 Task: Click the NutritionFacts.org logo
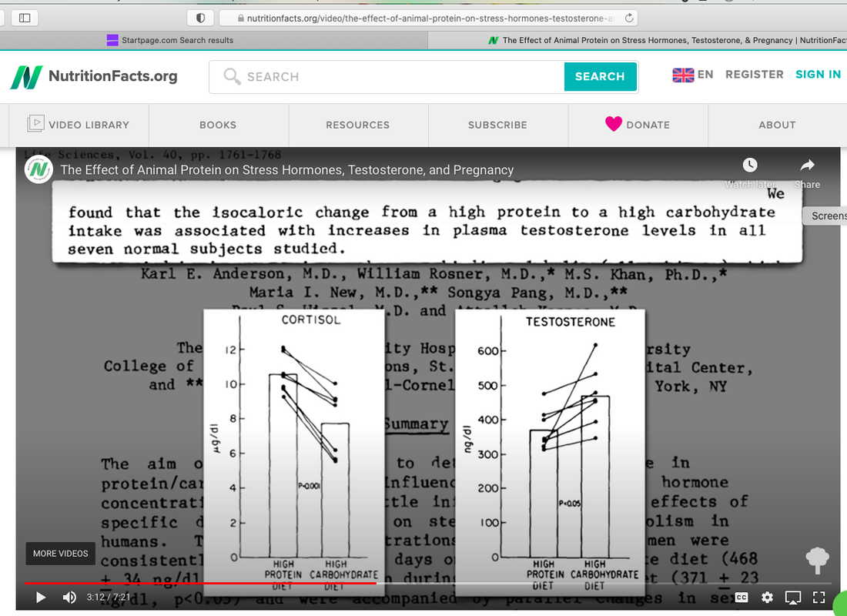coord(94,77)
